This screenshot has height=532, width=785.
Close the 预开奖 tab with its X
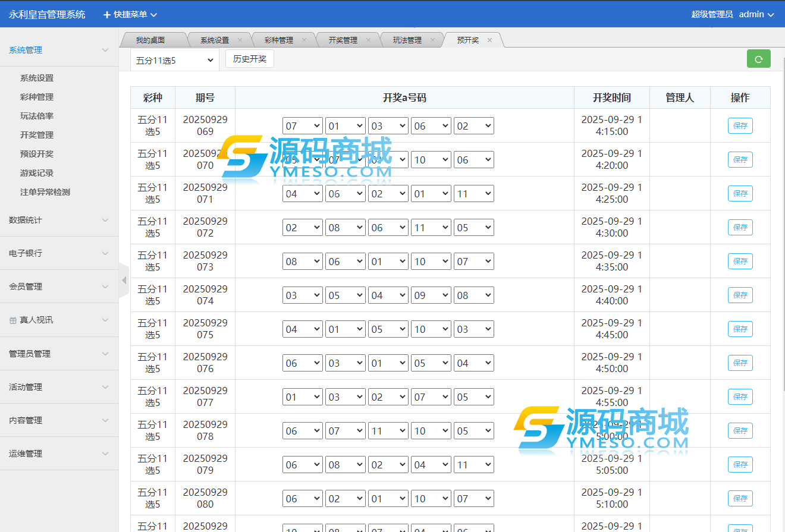coord(489,40)
